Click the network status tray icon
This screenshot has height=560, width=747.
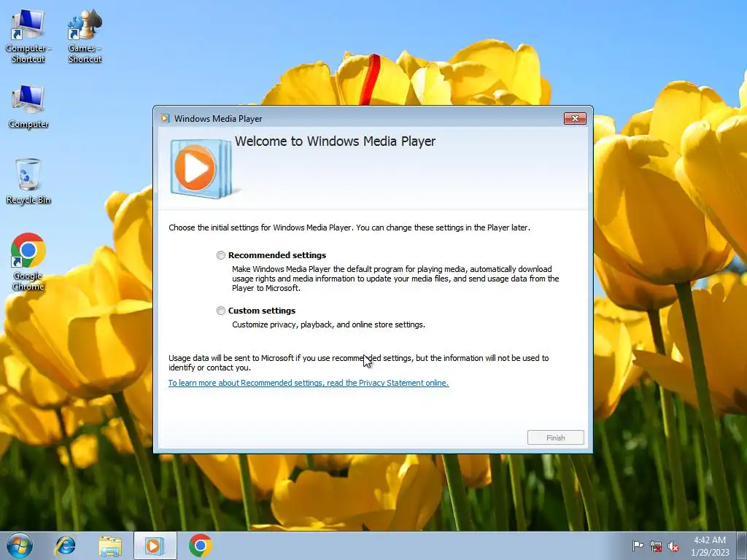(x=656, y=546)
